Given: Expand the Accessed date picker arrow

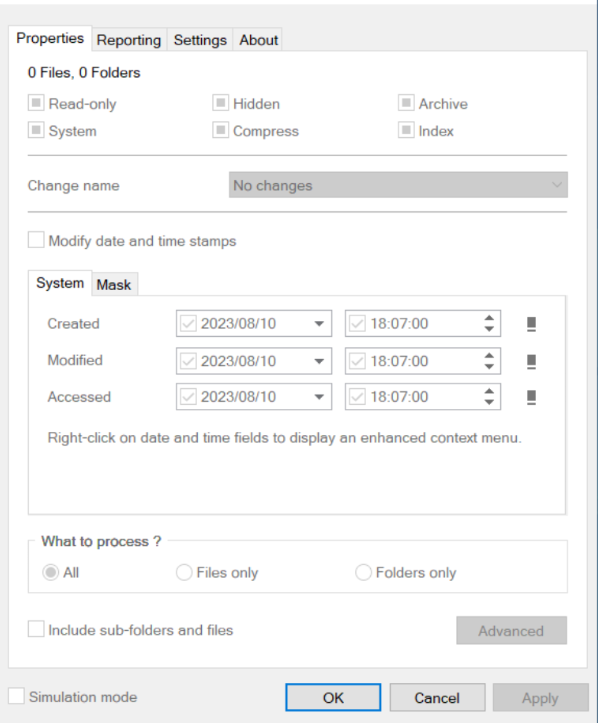Looking at the screenshot, I should (x=319, y=397).
